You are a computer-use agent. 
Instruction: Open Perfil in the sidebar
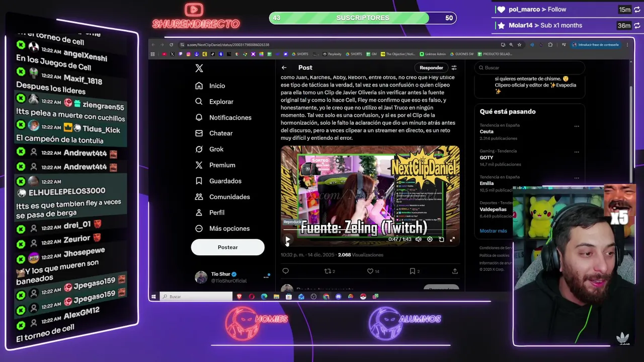coord(210,213)
